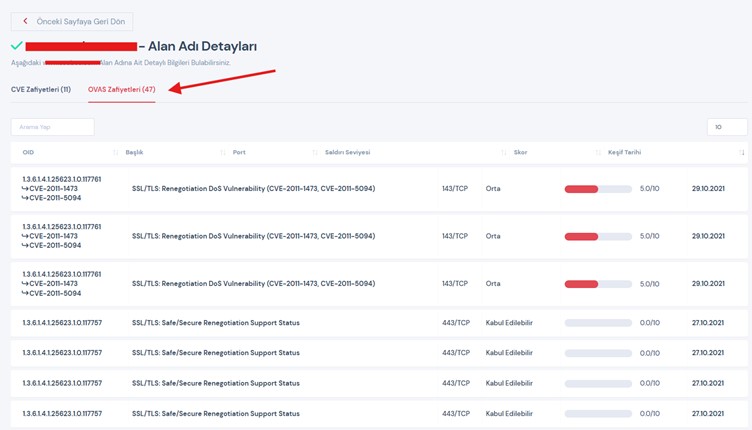Click the Saldırı Seviyesi column sort icon

[504, 153]
